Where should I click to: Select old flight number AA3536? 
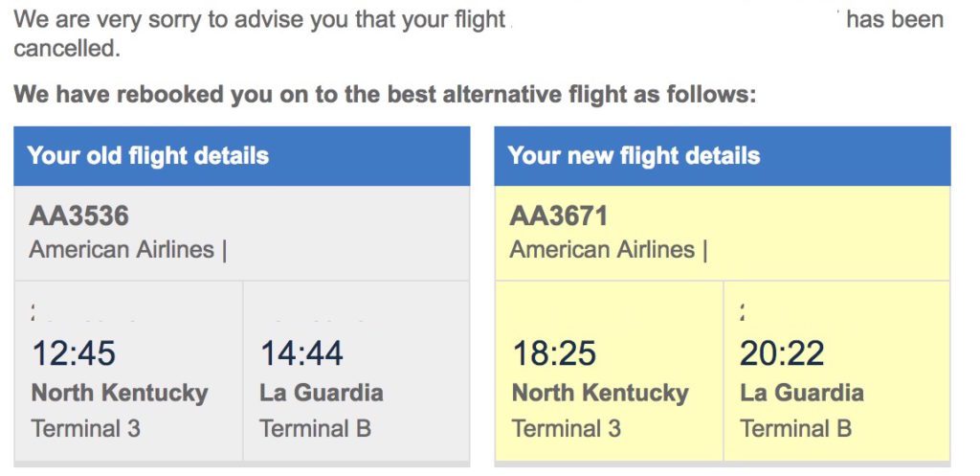pos(78,215)
